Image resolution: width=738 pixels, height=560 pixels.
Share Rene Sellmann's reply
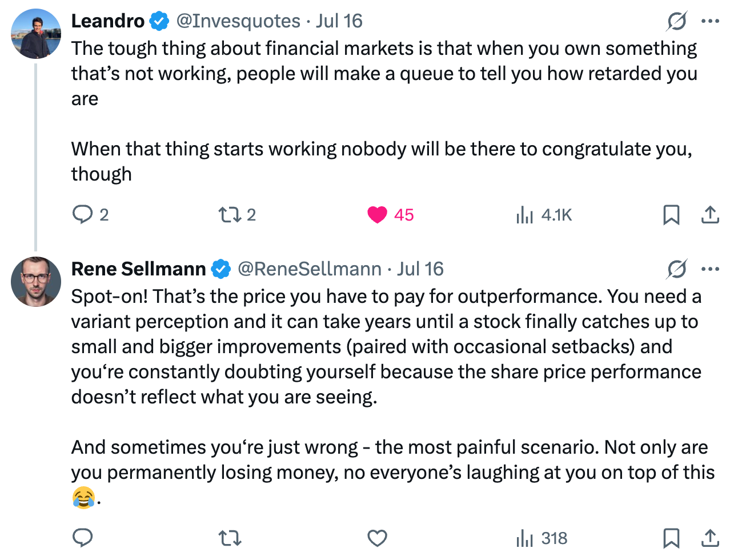tap(710, 538)
